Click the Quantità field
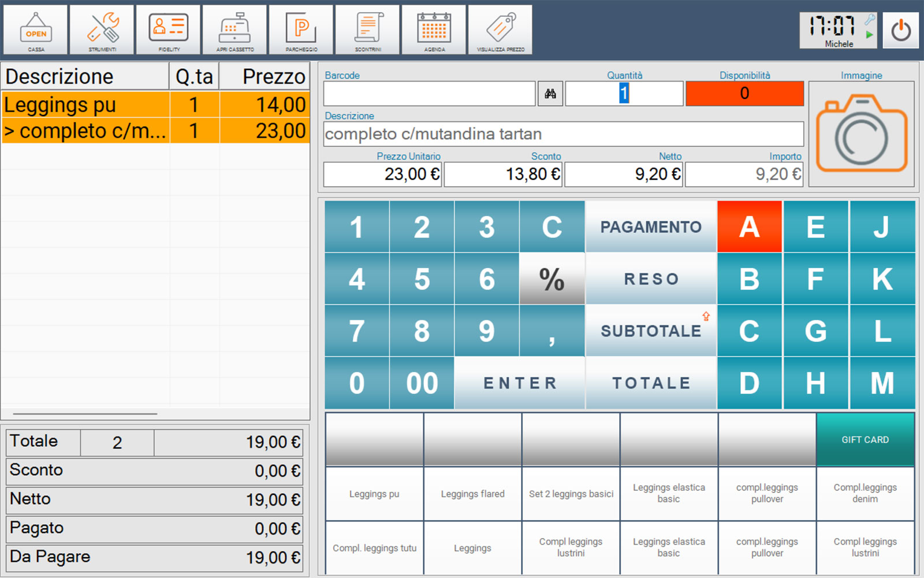Screen dimensions: 924x578 point(624,94)
